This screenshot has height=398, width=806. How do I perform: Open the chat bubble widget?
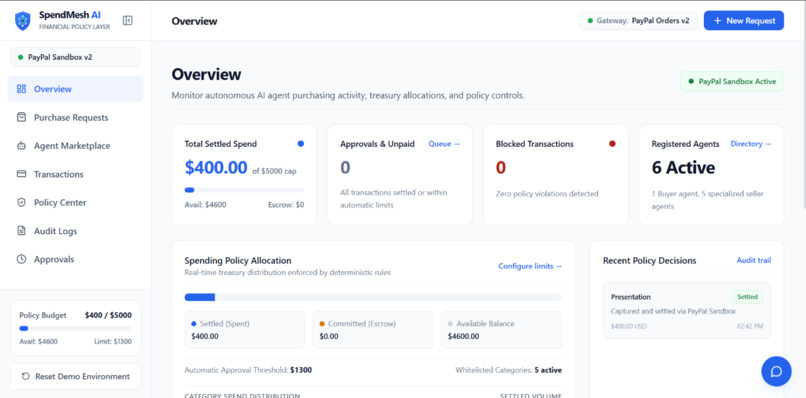pos(776,371)
